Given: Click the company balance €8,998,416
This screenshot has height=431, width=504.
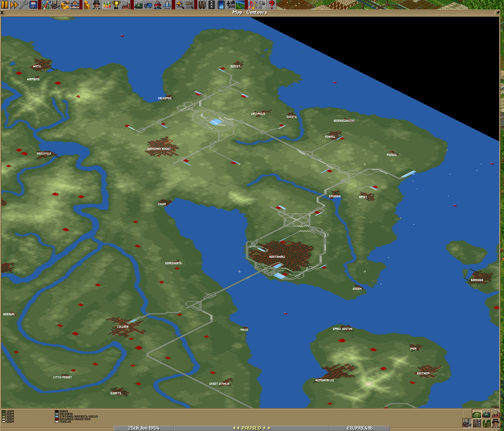Looking at the screenshot, I should 360,428.
